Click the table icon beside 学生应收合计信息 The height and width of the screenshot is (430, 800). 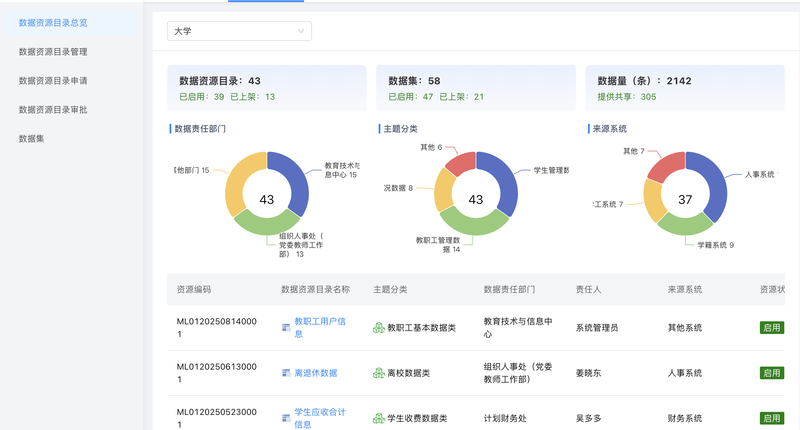(286, 418)
